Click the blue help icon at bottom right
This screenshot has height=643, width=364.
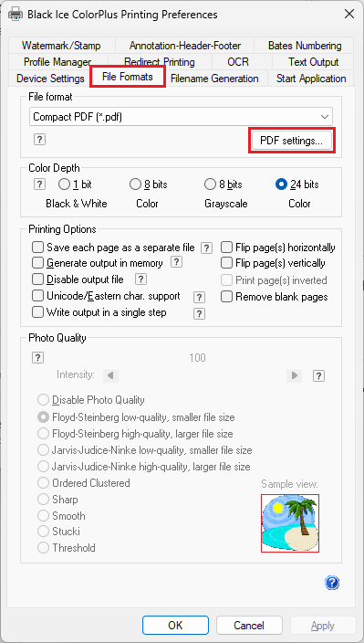(x=332, y=583)
